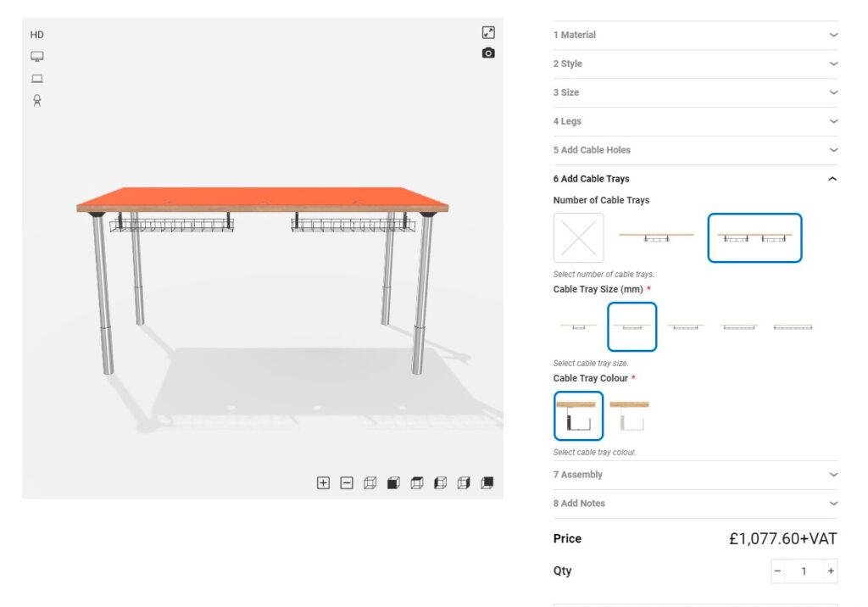The width and height of the screenshot is (868, 607).
Task: Expand the 3 Size section
Action: [x=695, y=92]
